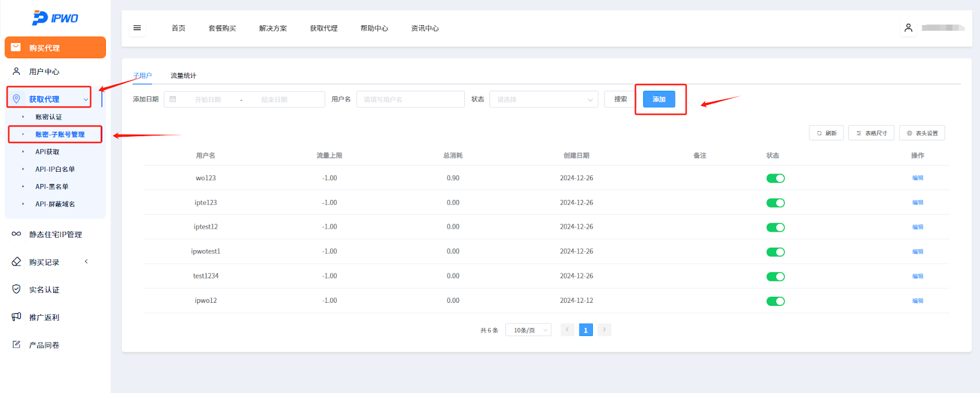The image size is (980, 393).
Task: Toggle status switch for user wo123
Action: coord(775,178)
